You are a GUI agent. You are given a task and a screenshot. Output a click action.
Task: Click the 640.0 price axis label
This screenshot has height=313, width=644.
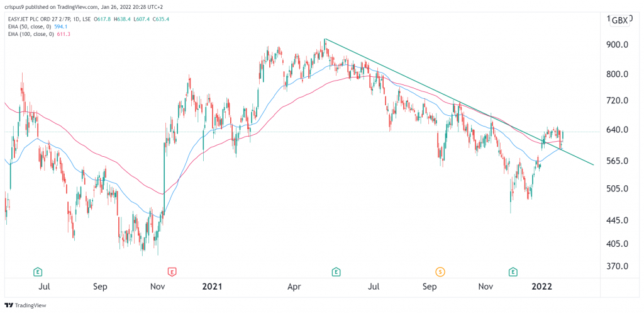pos(619,130)
